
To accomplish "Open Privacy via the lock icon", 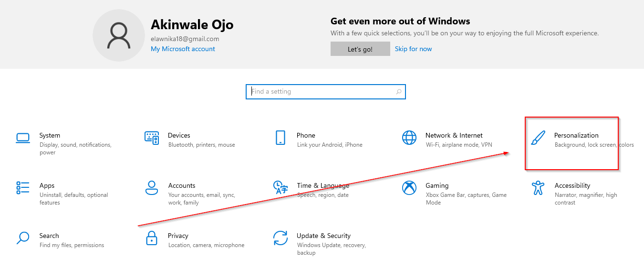I will click(152, 238).
